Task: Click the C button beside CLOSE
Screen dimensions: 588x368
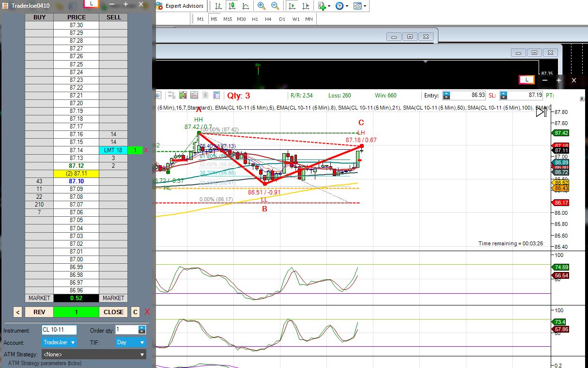Action: pyautogui.click(x=136, y=312)
